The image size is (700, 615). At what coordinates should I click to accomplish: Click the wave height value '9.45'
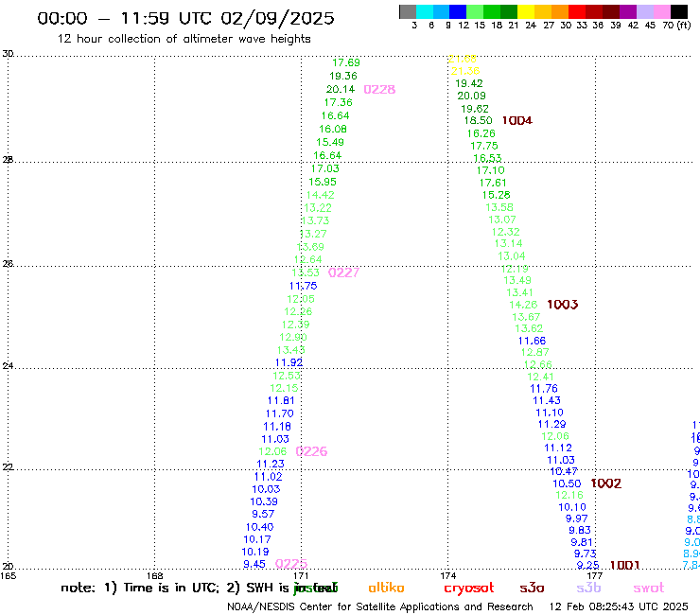(254, 565)
